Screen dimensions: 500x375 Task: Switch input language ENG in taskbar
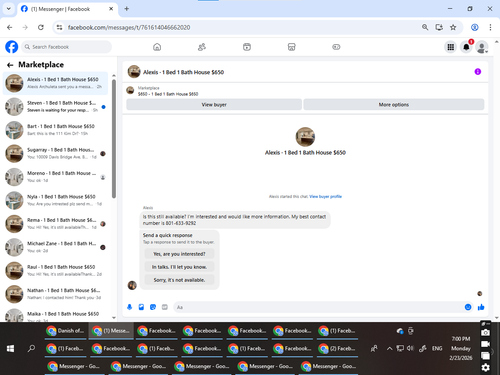[437, 348]
